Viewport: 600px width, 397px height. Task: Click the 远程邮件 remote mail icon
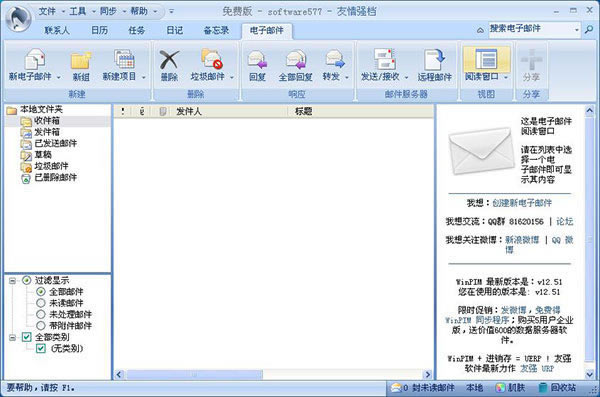click(435, 59)
